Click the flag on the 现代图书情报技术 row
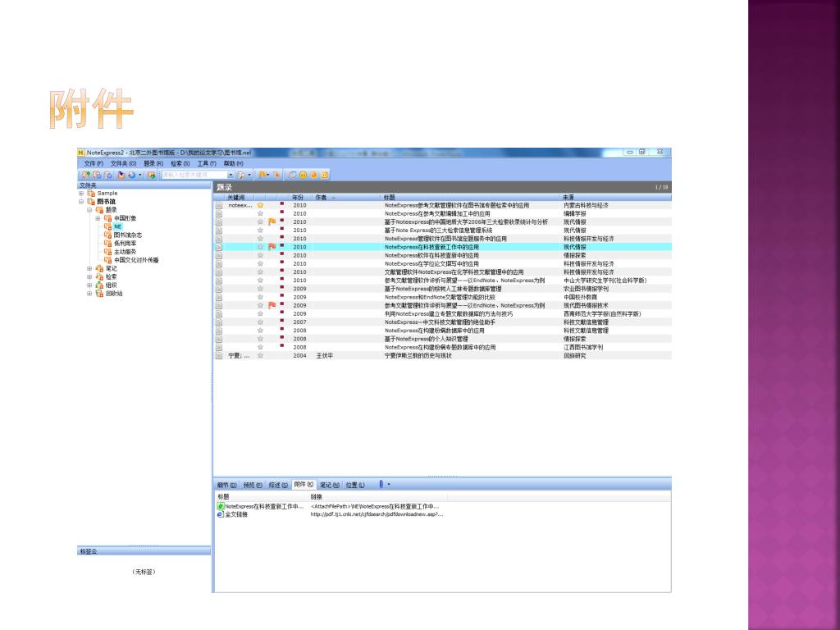 point(272,305)
